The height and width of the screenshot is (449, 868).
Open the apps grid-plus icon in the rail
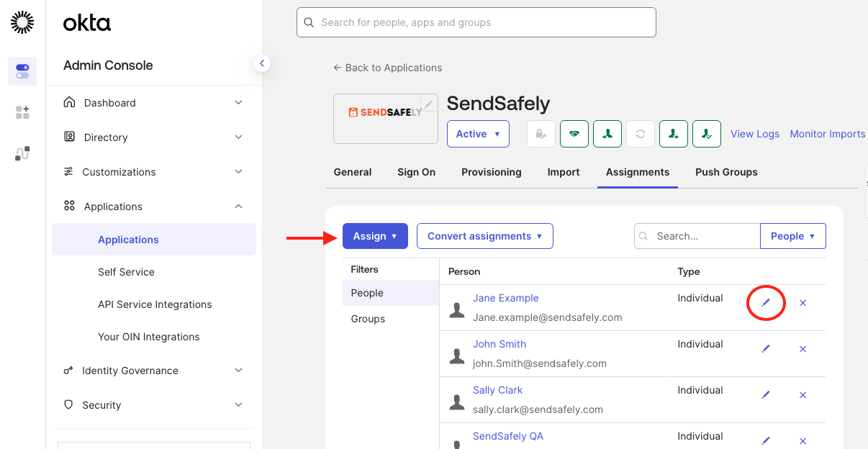point(22,112)
